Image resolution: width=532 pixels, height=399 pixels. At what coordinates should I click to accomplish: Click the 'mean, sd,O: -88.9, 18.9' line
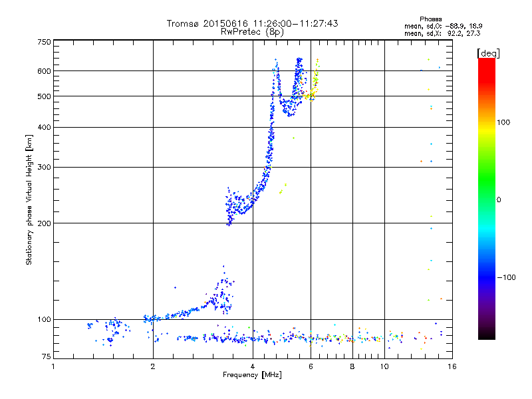443,26
